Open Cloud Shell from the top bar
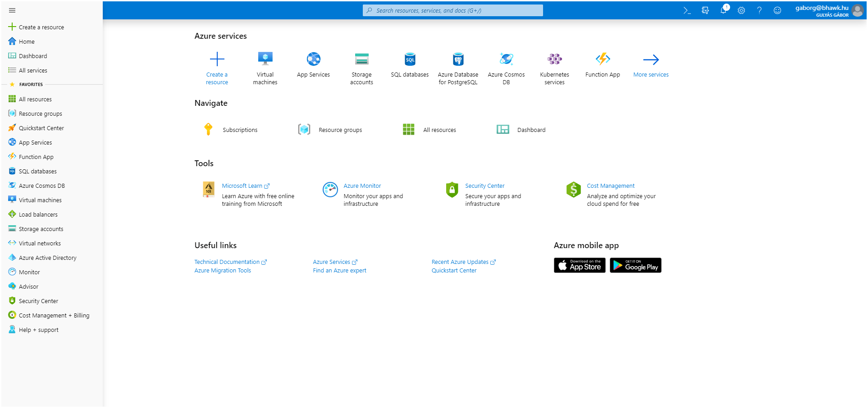Screen dimensions: 868x408 pos(687,10)
